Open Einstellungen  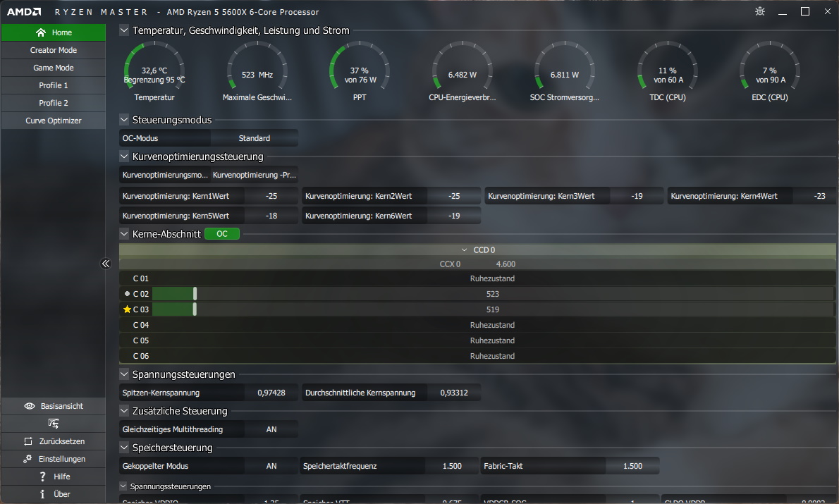coord(54,459)
